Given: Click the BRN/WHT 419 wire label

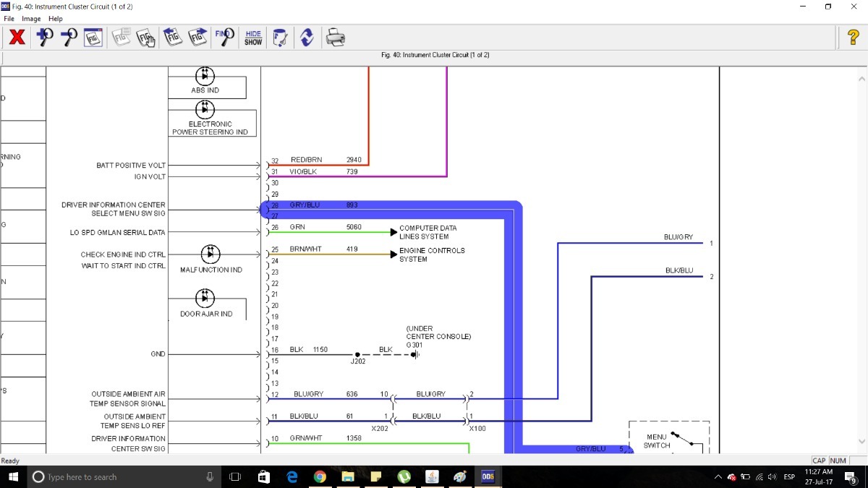Looking at the screenshot, I should point(324,249).
